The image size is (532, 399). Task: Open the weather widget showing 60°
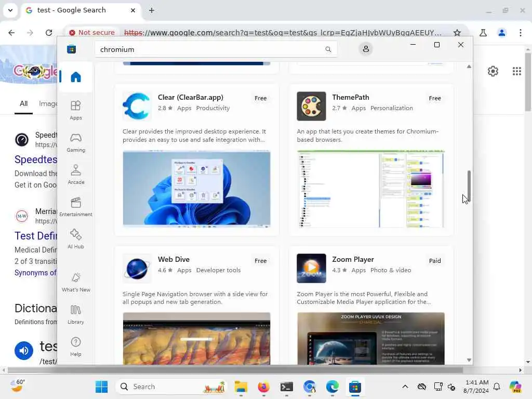coord(17,386)
